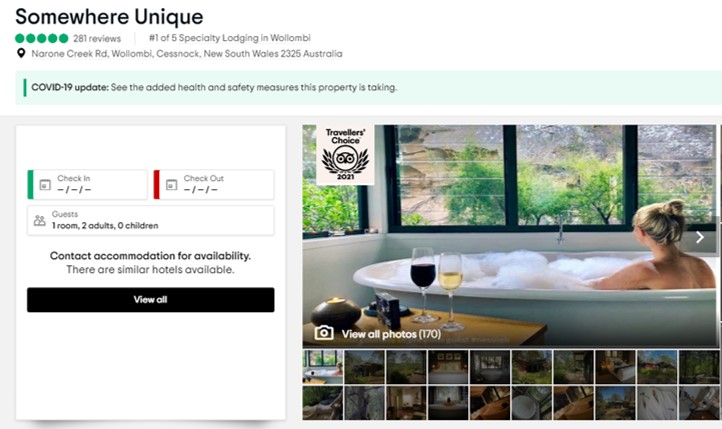
Task: Click the green five-bubble rating
Action: 41,38
